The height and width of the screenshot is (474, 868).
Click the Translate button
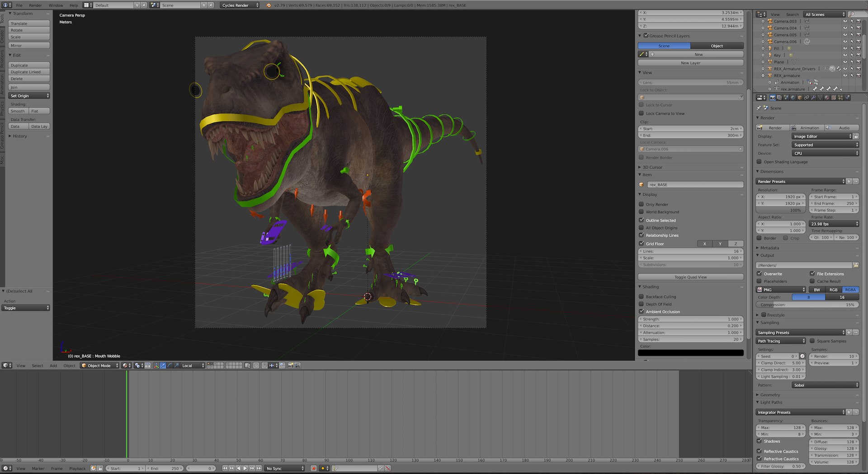(x=29, y=23)
